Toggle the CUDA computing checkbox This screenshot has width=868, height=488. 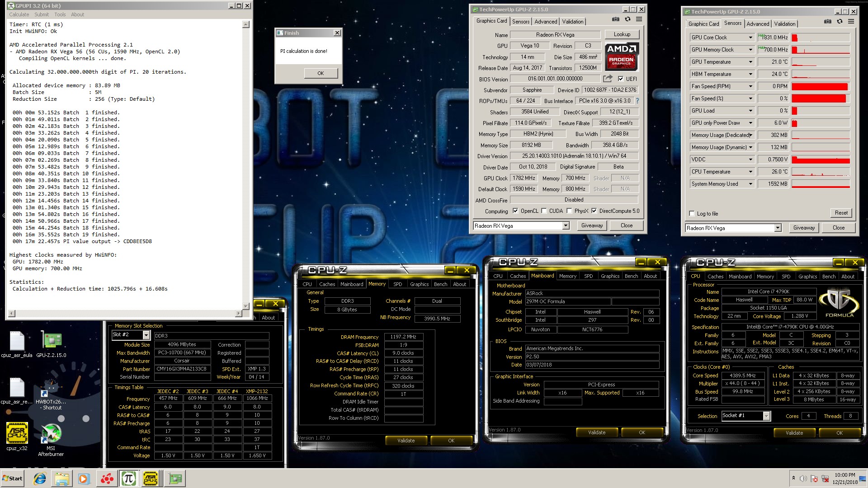tap(544, 211)
